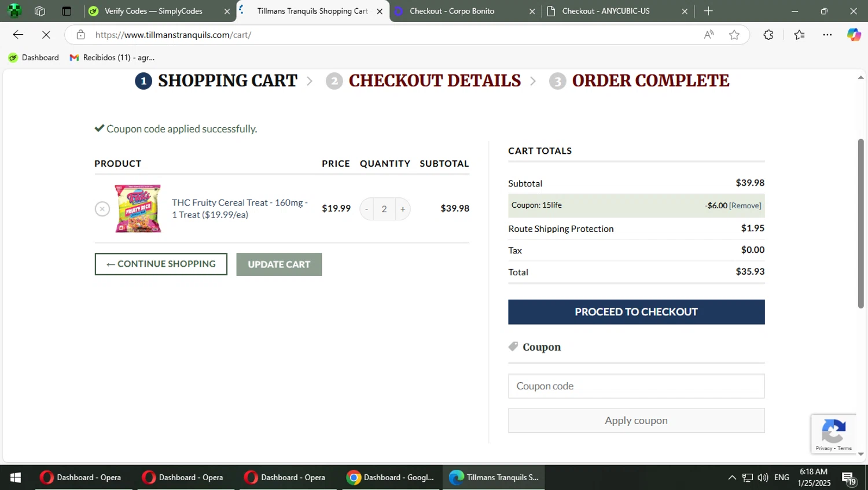Select the Tillmans Tranquils Shopping Cart tab
This screenshot has height=490, width=868.
point(312,11)
